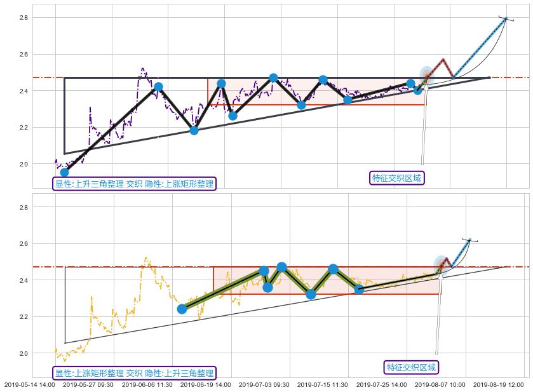Click the leftmost blue marker in the bottom chart
Screen dimensions: 533x392
point(182,309)
